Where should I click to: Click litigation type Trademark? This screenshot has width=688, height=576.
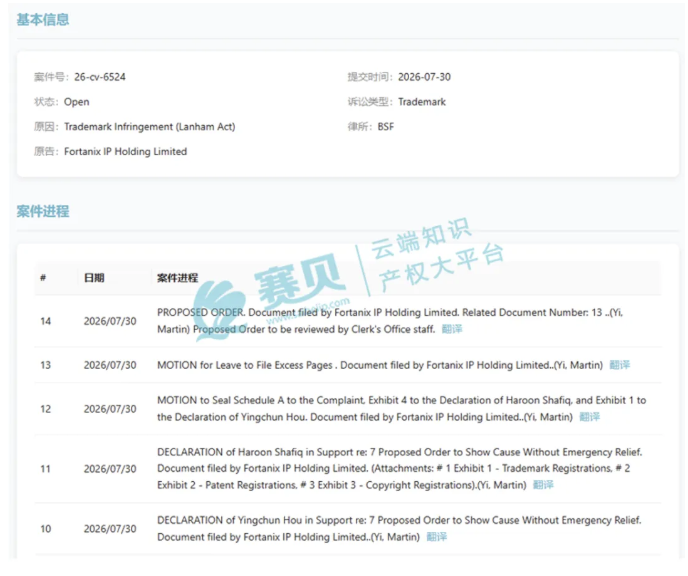pos(422,102)
